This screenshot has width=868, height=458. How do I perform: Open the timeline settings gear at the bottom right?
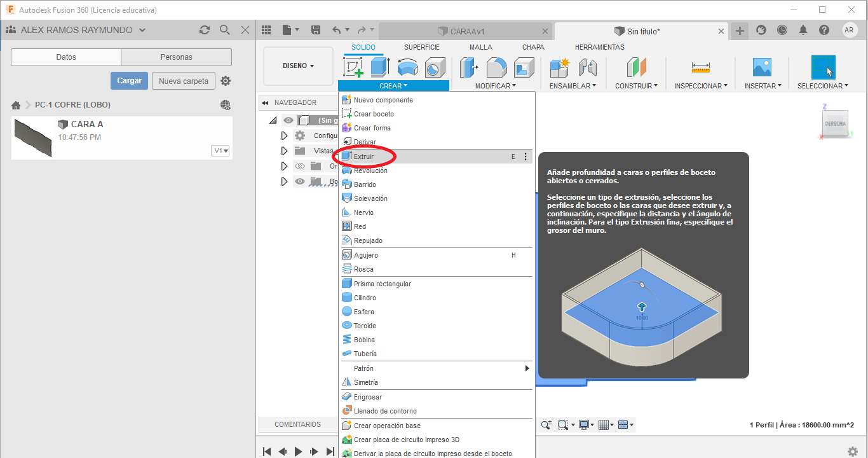click(853, 451)
